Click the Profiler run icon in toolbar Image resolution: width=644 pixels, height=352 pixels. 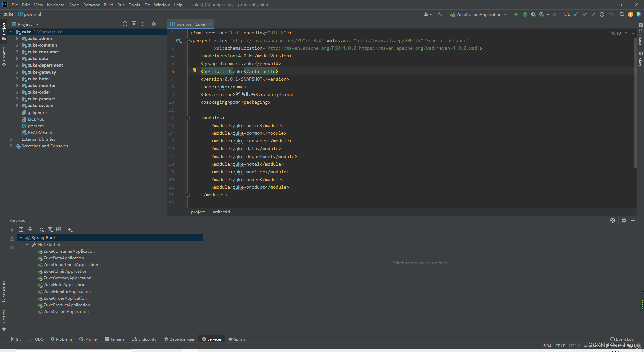pyautogui.click(x=542, y=14)
